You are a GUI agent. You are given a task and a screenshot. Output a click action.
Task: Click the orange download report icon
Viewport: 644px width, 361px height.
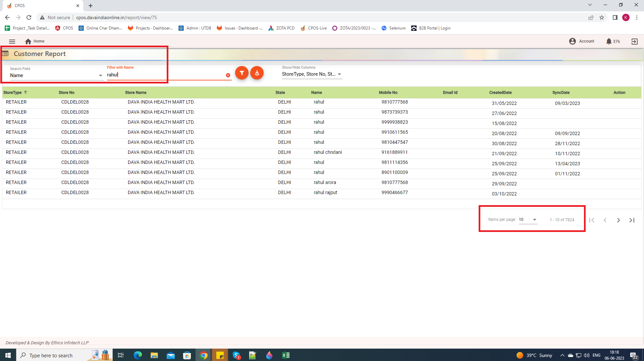(257, 73)
